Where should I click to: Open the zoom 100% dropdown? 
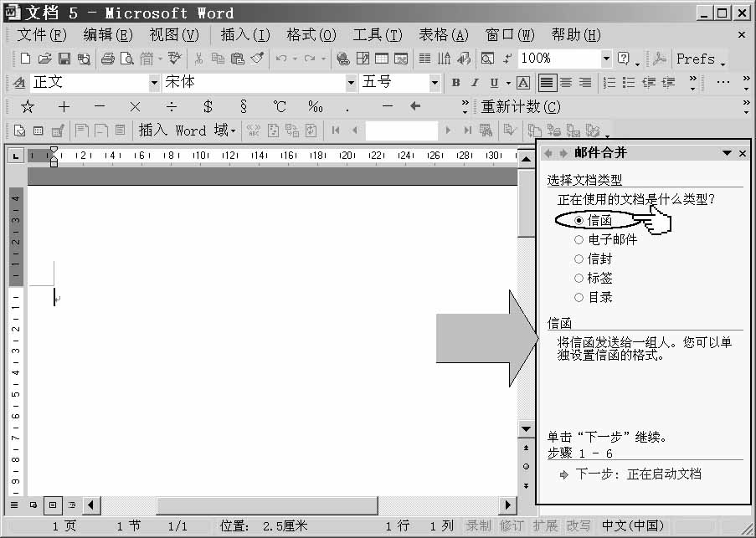click(x=606, y=59)
